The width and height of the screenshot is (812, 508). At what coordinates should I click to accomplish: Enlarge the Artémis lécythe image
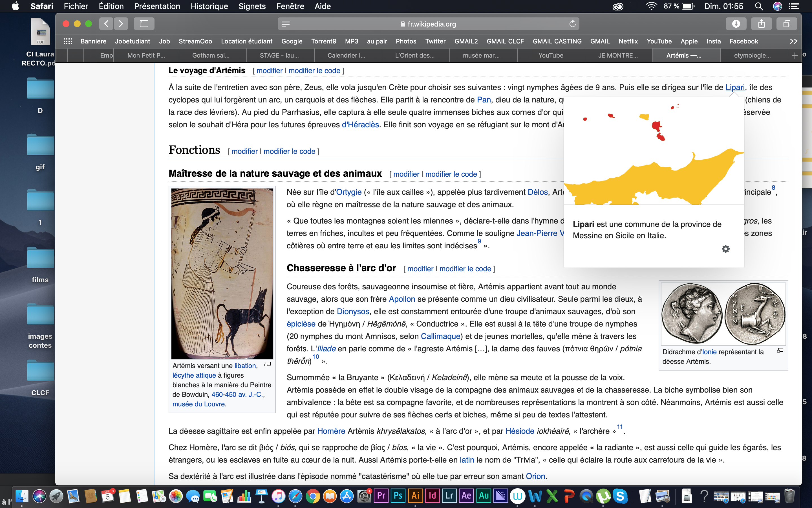coord(267,364)
